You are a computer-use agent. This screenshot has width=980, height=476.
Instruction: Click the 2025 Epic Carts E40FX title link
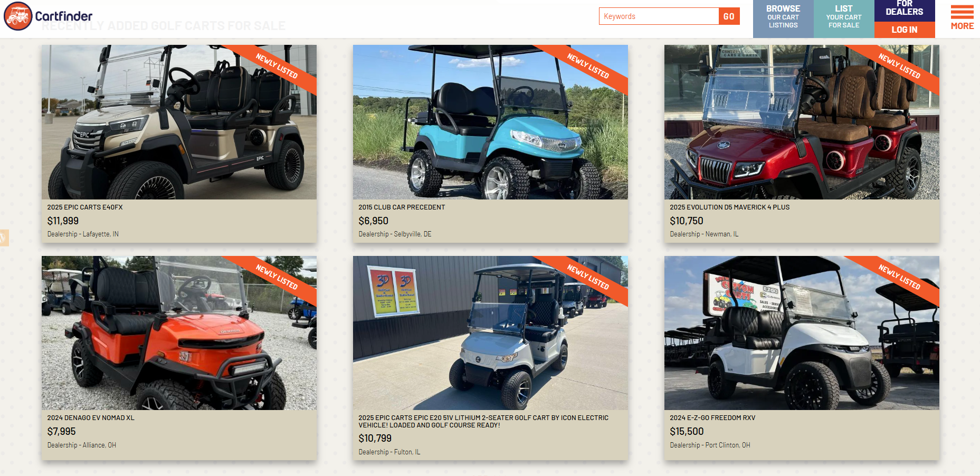85,207
